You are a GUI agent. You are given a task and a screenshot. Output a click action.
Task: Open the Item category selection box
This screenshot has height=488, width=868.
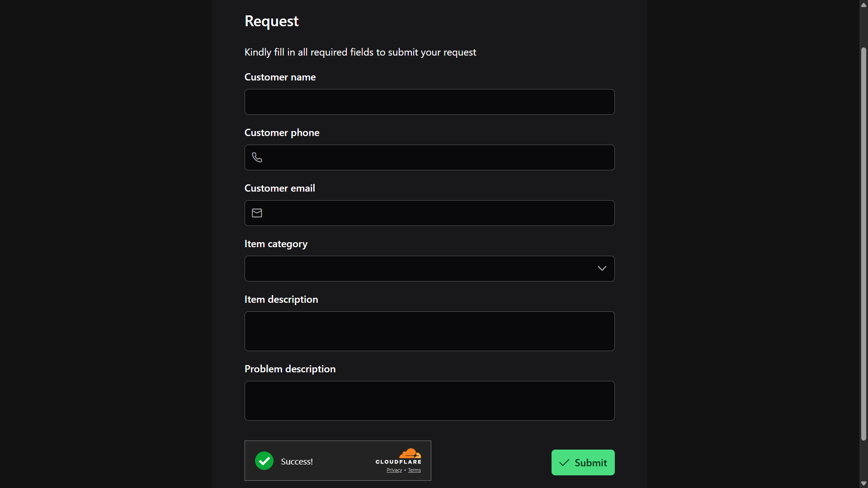point(429,268)
